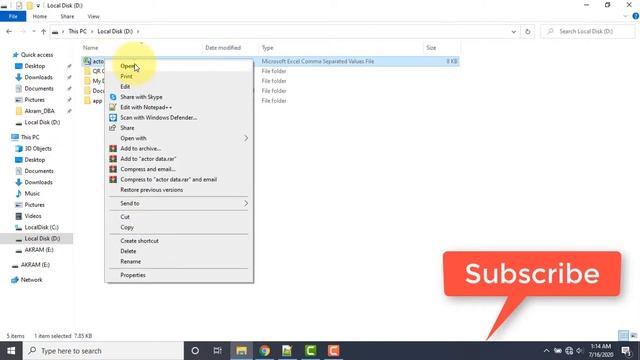
Task: Open Properties from the context menu
Action: 133,275
